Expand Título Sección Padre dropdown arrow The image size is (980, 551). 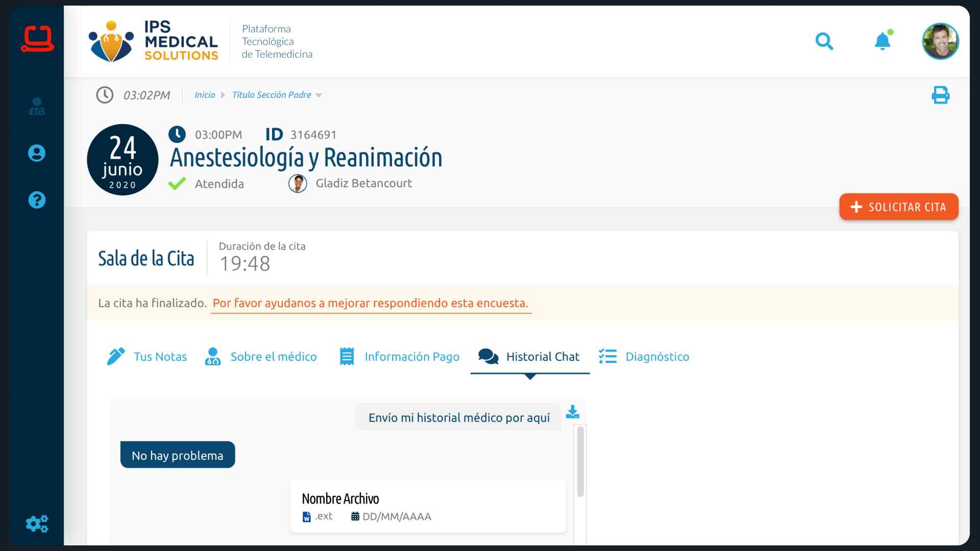(x=319, y=95)
